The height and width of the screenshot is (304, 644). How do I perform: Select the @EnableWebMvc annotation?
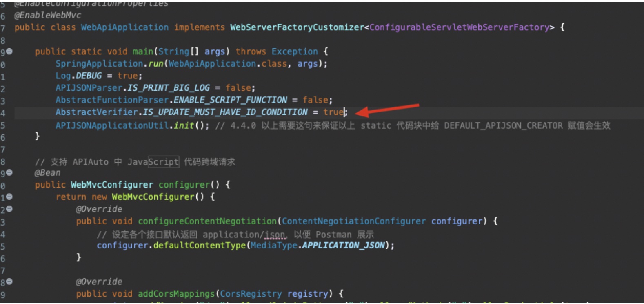point(48,15)
